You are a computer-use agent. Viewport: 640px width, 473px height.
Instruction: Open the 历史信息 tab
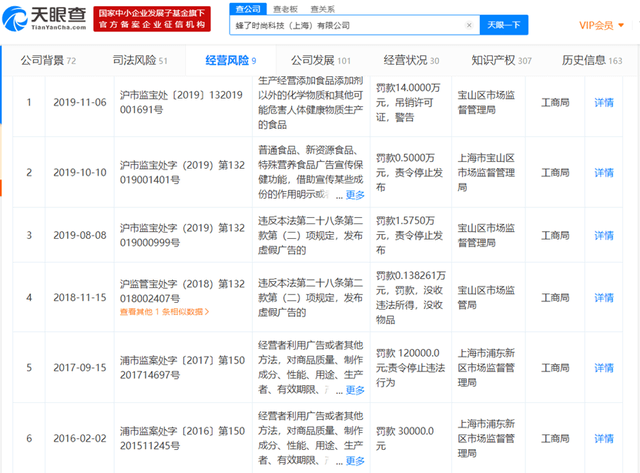pos(590,60)
